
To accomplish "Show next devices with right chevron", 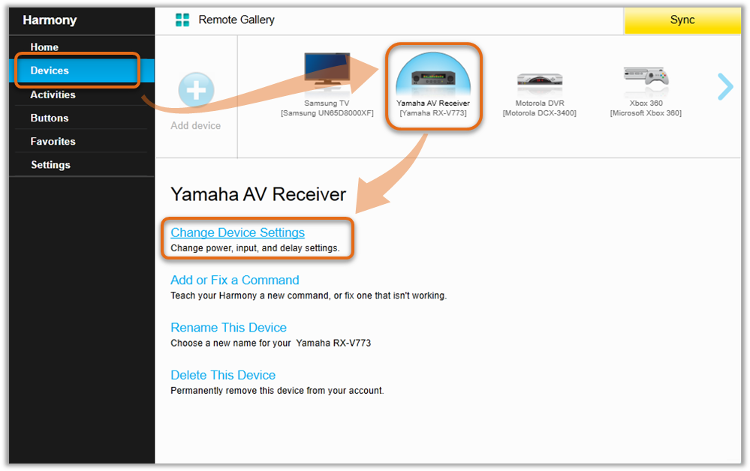I will [725, 87].
